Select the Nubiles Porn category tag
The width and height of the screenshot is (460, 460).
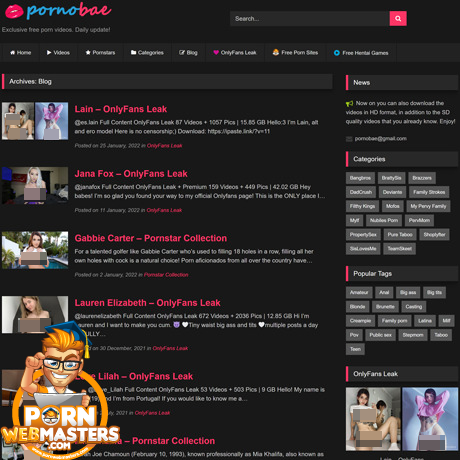[384, 220]
